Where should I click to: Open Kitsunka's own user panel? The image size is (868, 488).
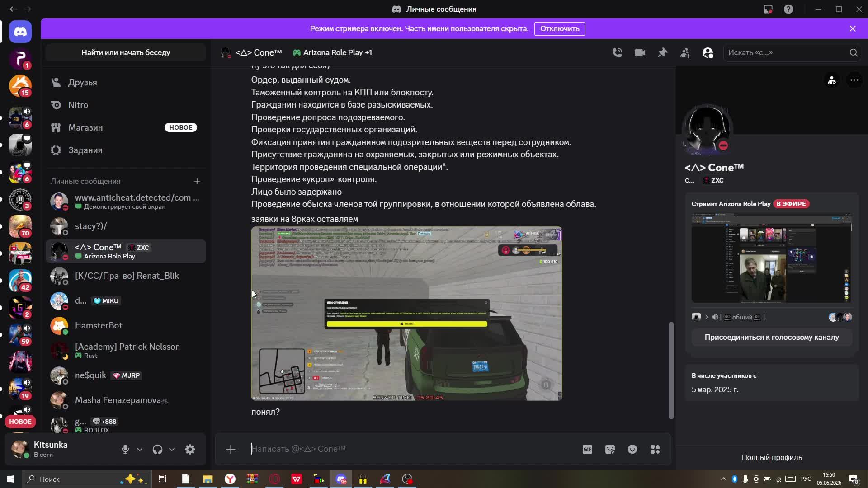[61, 449]
